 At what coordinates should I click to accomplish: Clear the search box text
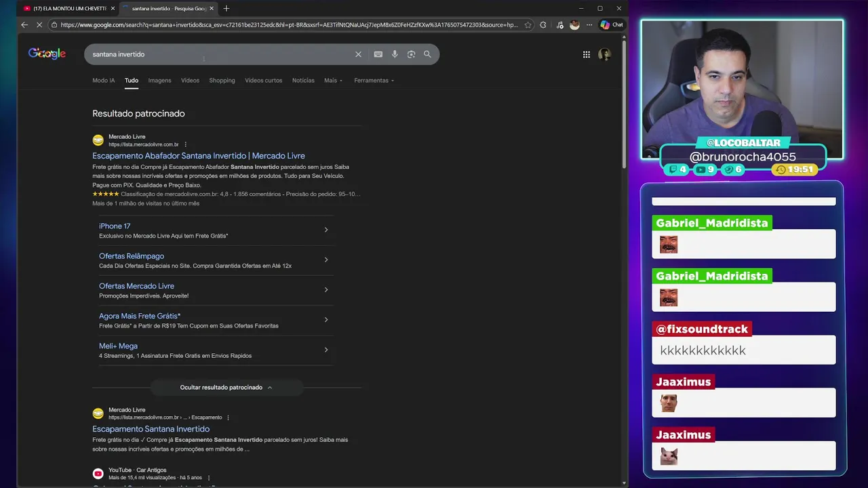[x=358, y=54]
